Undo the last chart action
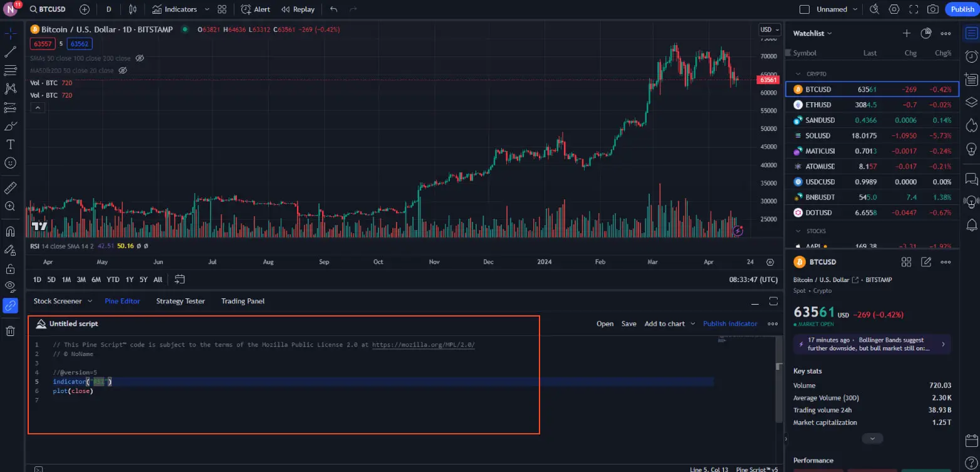The height and width of the screenshot is (472, 980). (x=333, y=9)
